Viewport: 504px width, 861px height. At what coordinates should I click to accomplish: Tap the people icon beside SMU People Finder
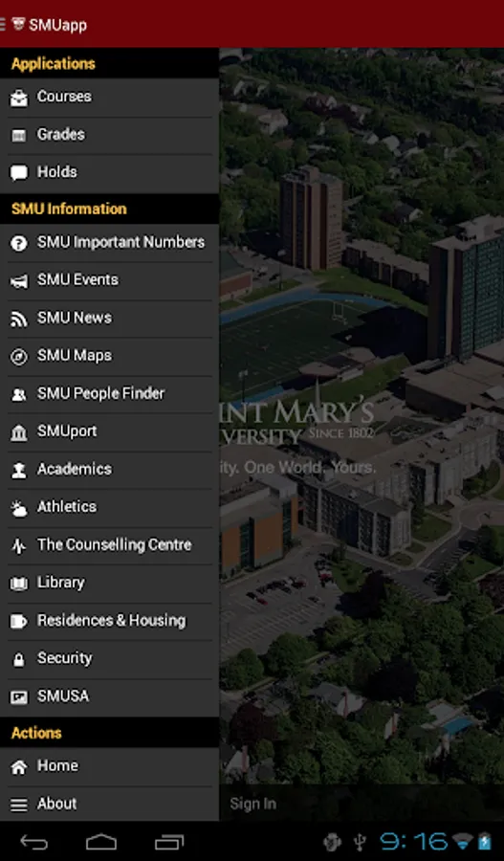pos(19,395)
